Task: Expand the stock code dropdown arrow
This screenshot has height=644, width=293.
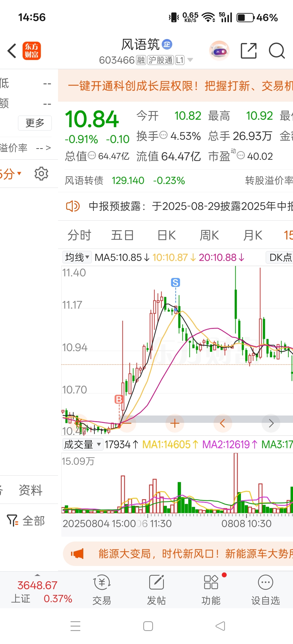Action: (x=190, y=60)
